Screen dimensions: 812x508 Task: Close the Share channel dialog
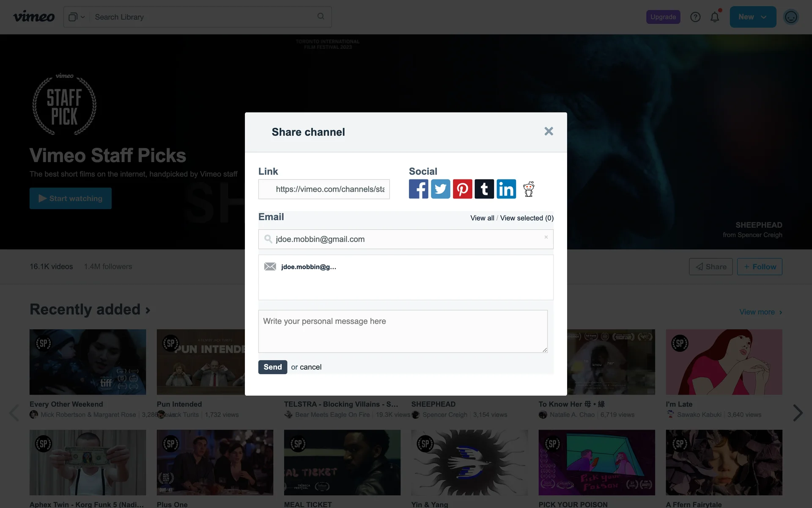[x=549, y=131]
